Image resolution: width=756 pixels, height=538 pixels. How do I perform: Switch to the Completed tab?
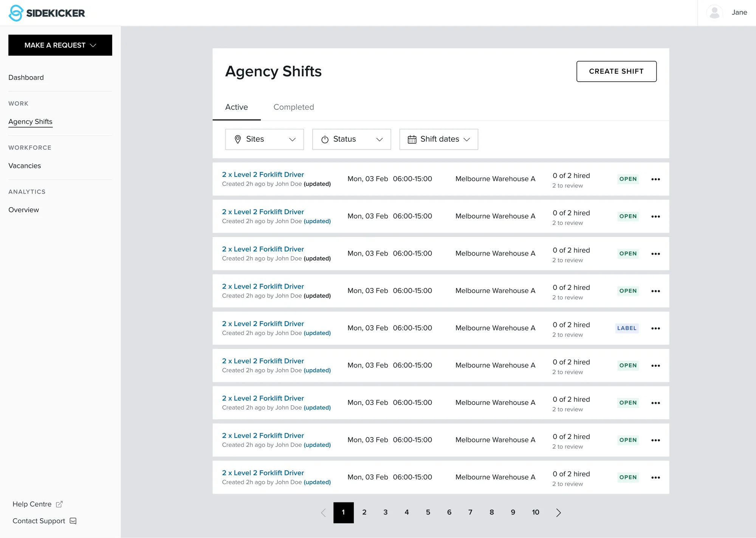[x=294, y=107]
